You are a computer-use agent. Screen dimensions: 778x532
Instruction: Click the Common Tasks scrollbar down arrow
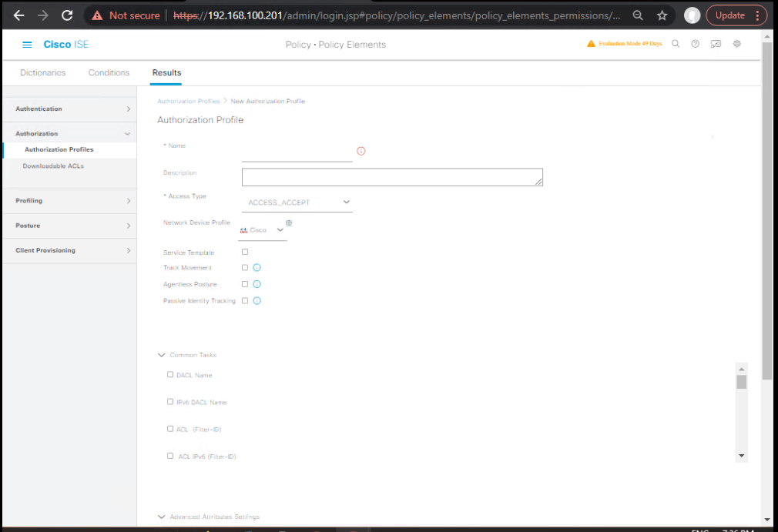point(741,456)
